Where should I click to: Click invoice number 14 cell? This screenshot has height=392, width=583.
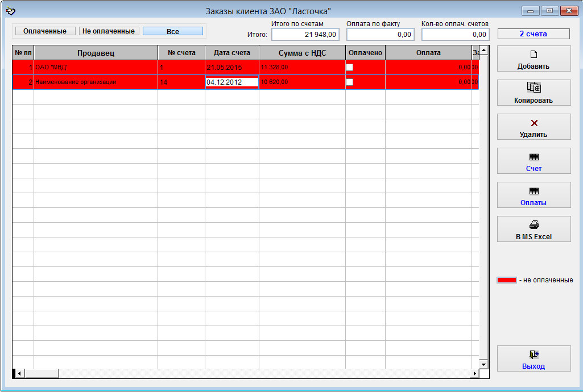[181, 82]
